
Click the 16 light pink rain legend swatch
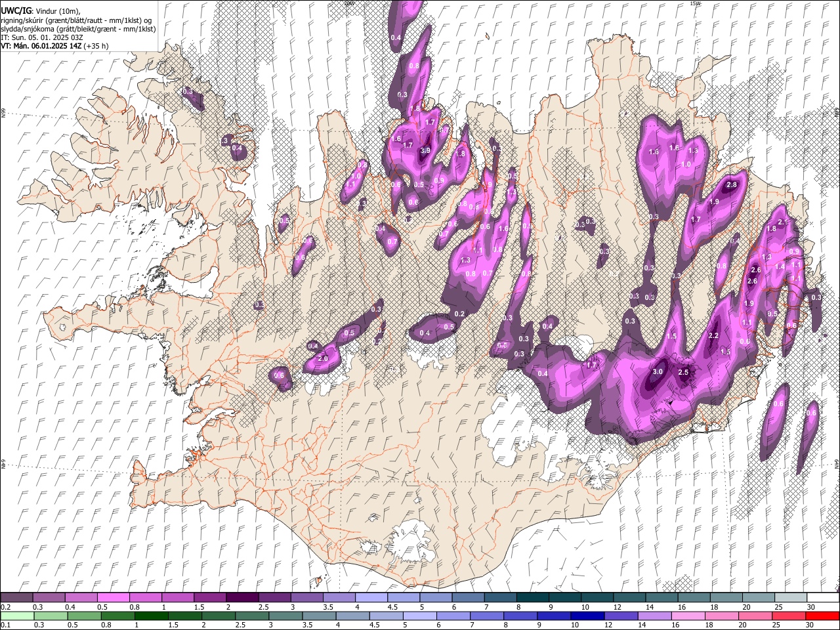(688, 616)
